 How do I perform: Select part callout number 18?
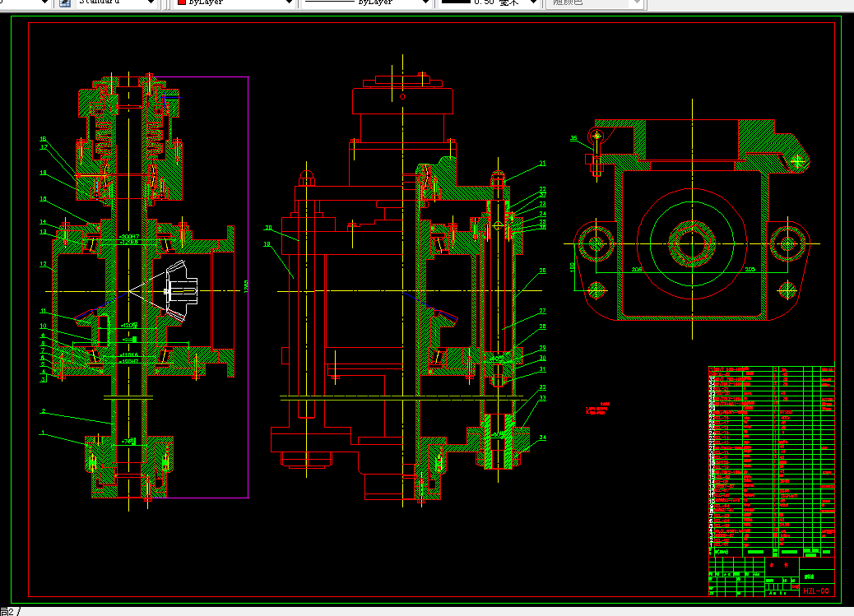(43, 173)
